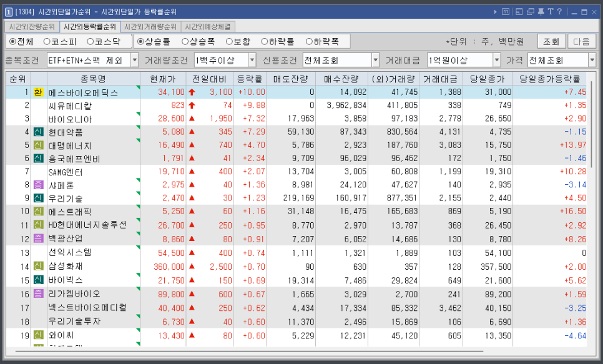
Task: Select the 전체 market radio button
Action: click(12, 42)
